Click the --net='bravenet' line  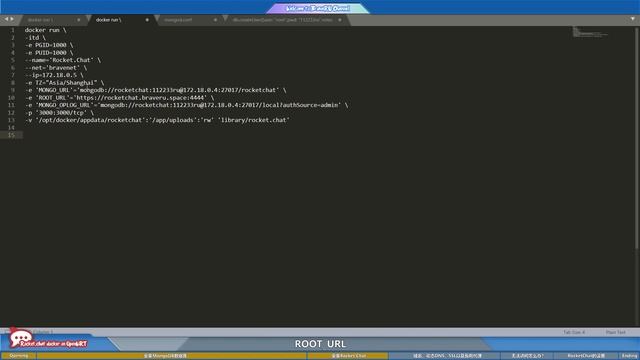56,68
